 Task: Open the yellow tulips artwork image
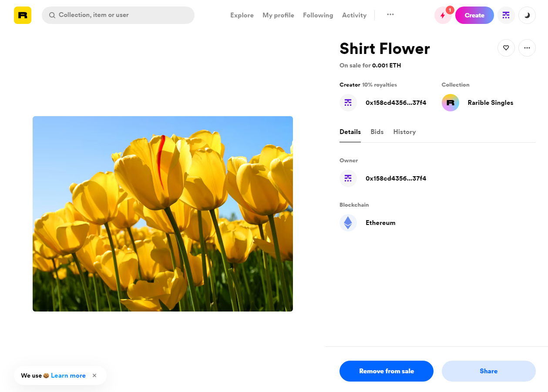[163, 214]
